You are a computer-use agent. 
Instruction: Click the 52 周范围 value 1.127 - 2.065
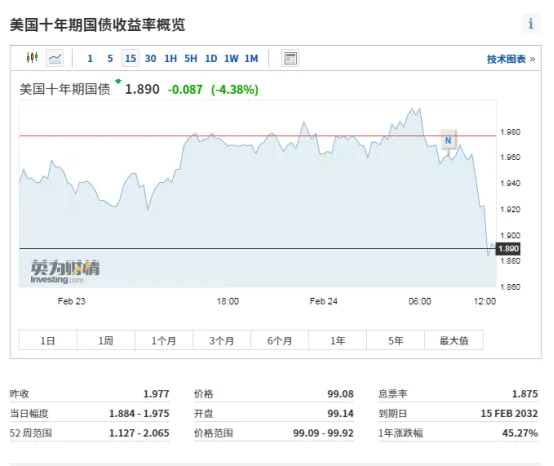(139, 433)
